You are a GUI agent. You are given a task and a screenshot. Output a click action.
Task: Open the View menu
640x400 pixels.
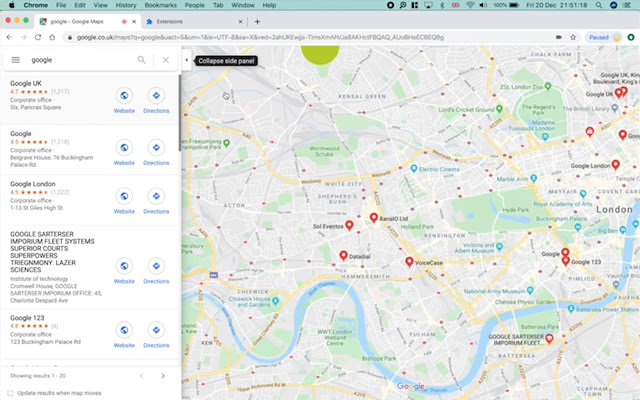100,5
